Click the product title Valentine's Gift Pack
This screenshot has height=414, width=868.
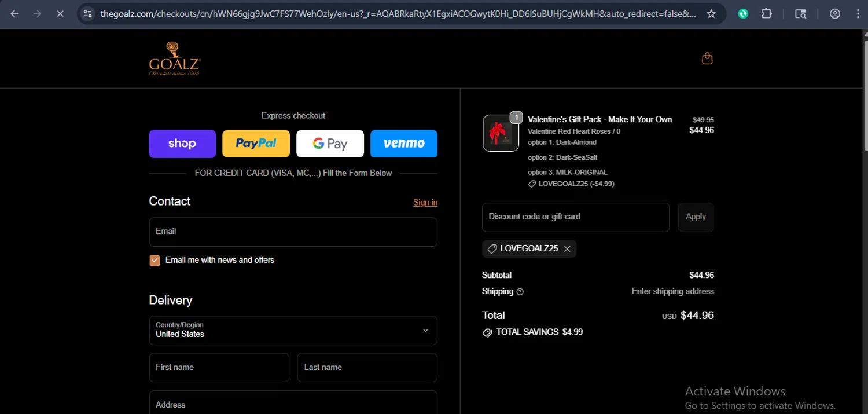point(599,119)
